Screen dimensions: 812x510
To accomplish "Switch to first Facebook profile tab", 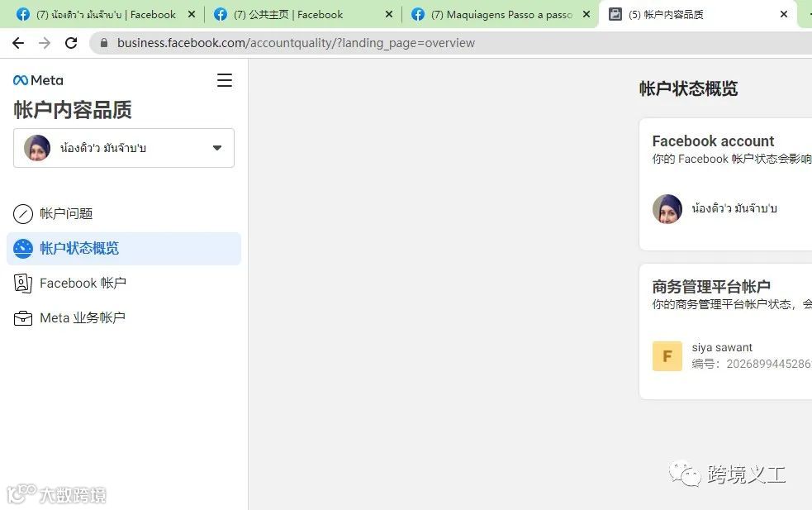I will pyautogui.click(x=106, y=15).
